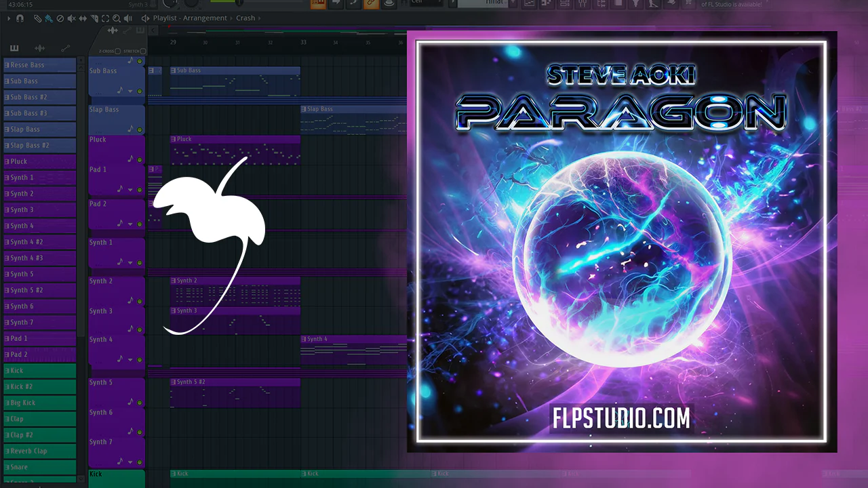Select Pad 2 pattern in picker

(x=39, y=354)
